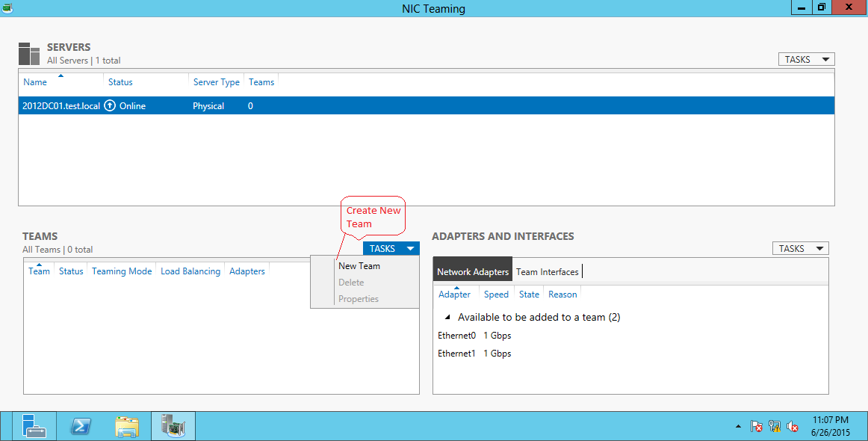Launch Windows PowerShell from the taskbar
Viewport: 868px width, 441px height.
tap(81, 426)
